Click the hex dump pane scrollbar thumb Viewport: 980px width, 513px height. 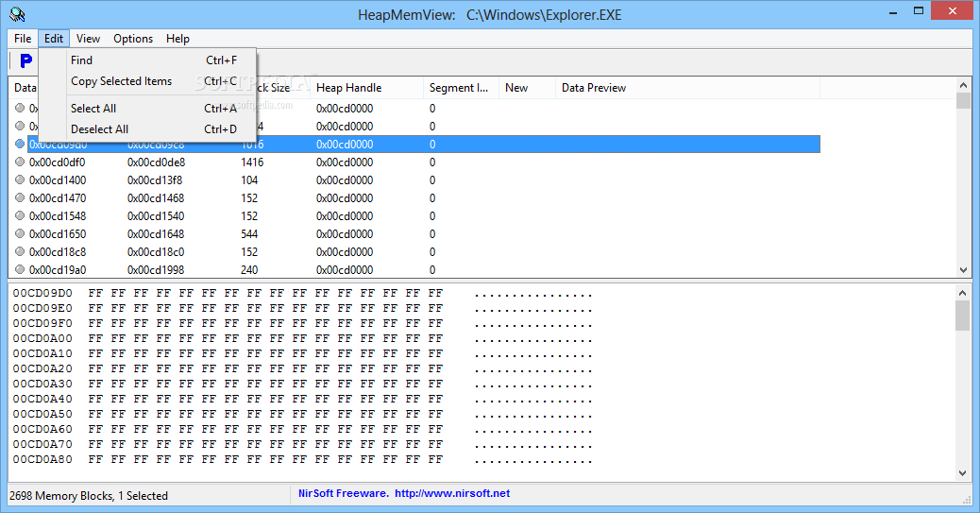[963, 316]
